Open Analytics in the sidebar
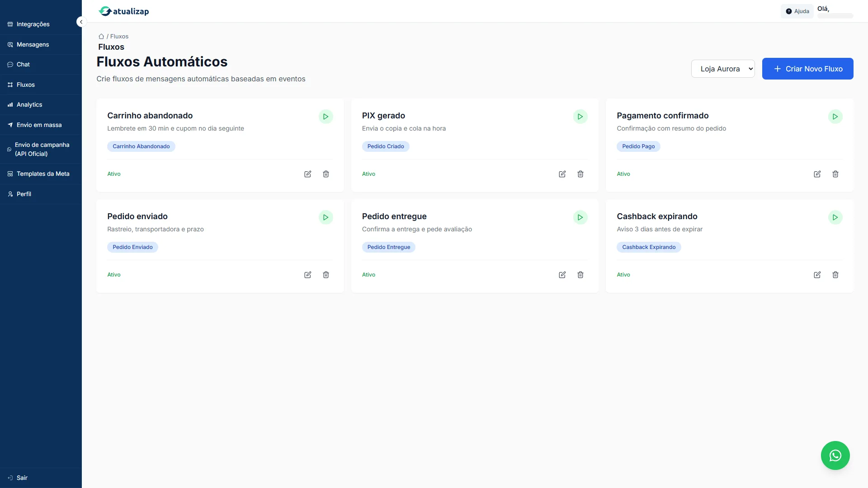Image resolution: width=868 pixels, height=488 pixels. point(41,105)
